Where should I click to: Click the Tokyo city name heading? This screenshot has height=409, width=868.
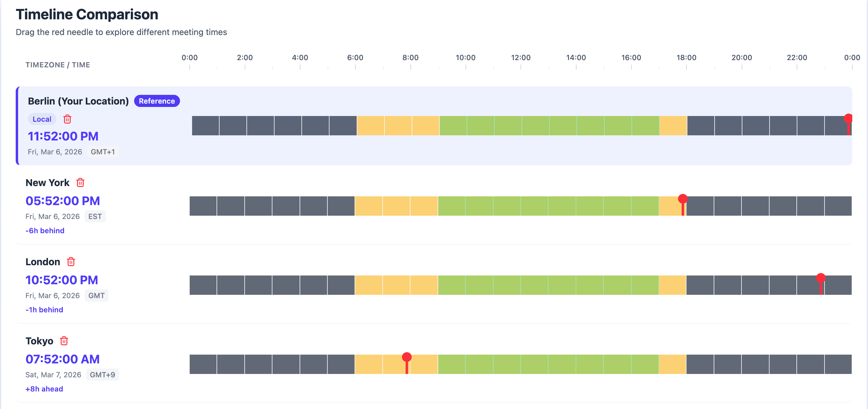pyautogui.click(x=40, y=341)
